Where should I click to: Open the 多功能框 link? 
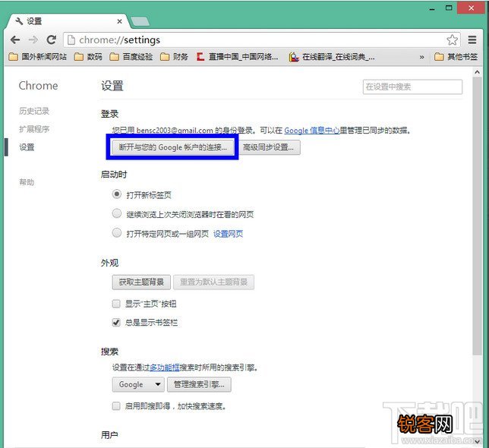(164, 368)
